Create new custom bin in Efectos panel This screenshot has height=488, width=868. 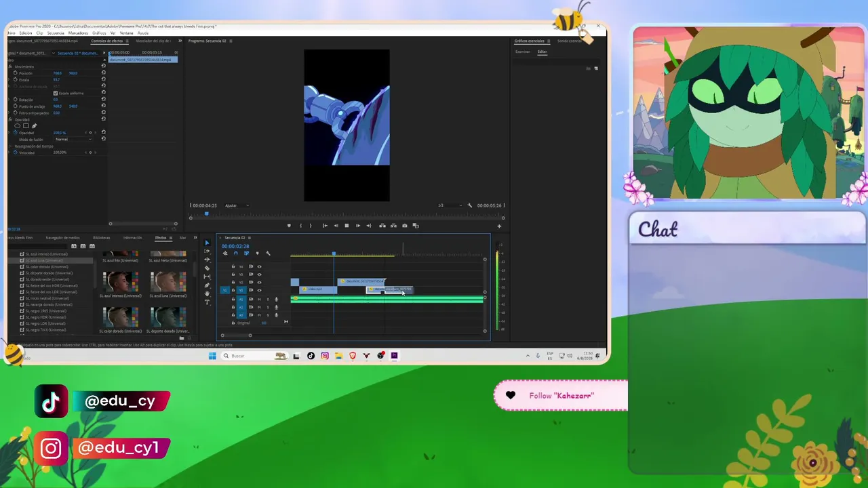[x=181, y=338]
